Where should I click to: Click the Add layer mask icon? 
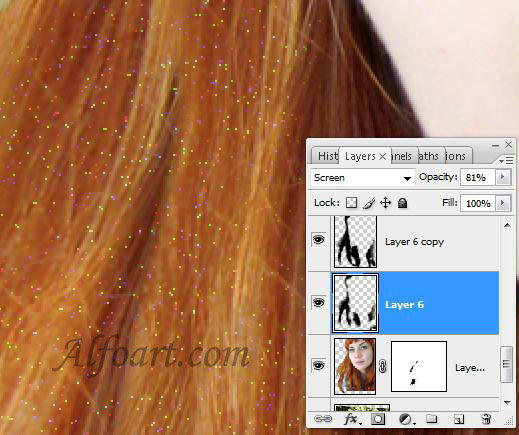[378, 419]
